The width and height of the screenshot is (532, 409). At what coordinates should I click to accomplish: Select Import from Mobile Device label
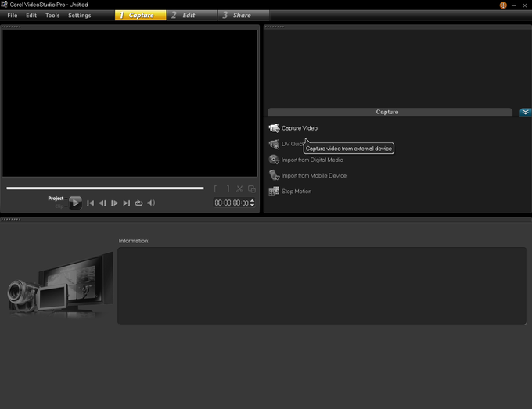pyautogui.click(x=314, y=175)
